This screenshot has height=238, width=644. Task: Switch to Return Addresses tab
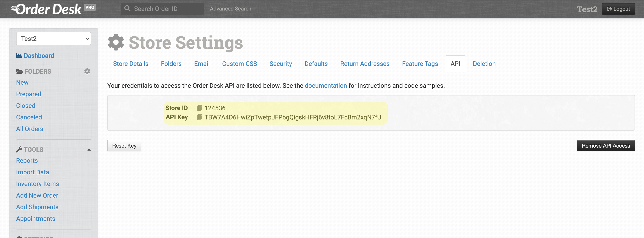coord(365,64)
